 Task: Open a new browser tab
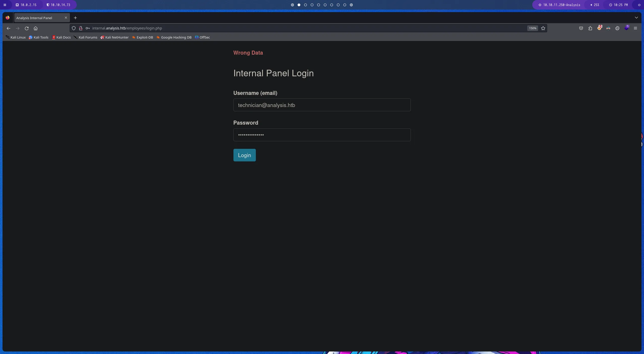pos(75,18)
